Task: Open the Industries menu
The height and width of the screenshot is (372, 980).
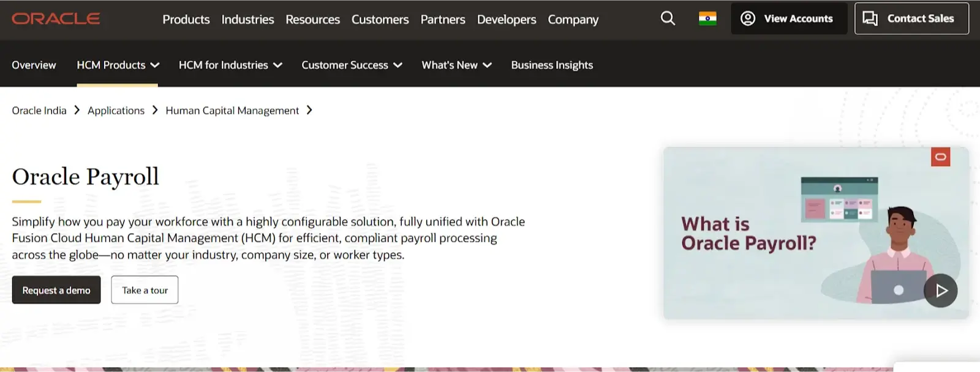Action: pyautogui.click(x=247, y=20)
